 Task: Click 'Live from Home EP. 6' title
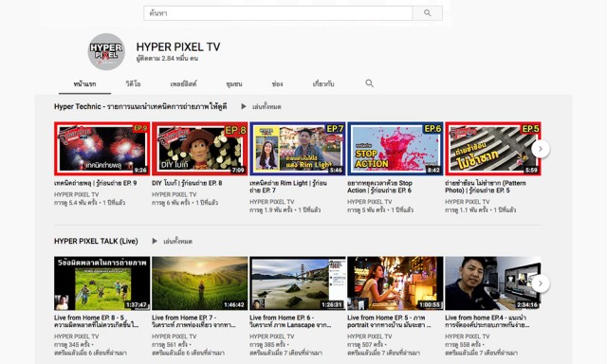pyautogui.click(x=290, y=321)
